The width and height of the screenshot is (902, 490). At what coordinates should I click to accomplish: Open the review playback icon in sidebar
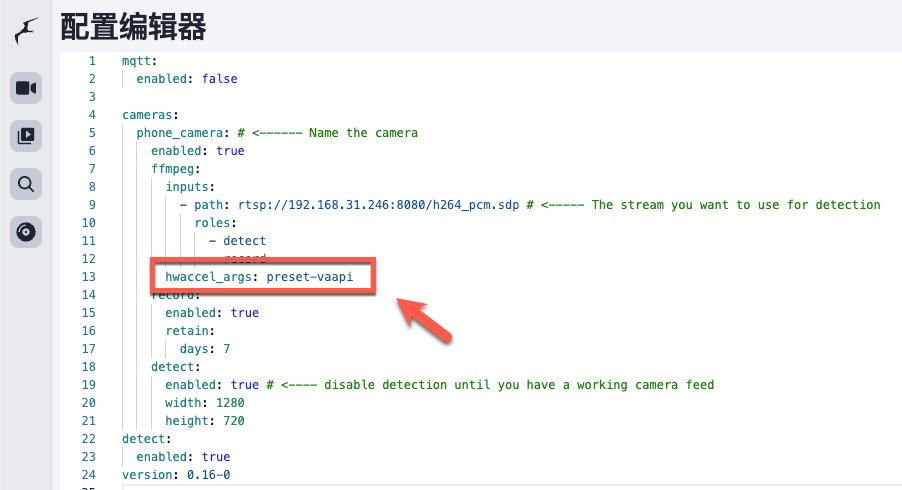coord(26,135)
